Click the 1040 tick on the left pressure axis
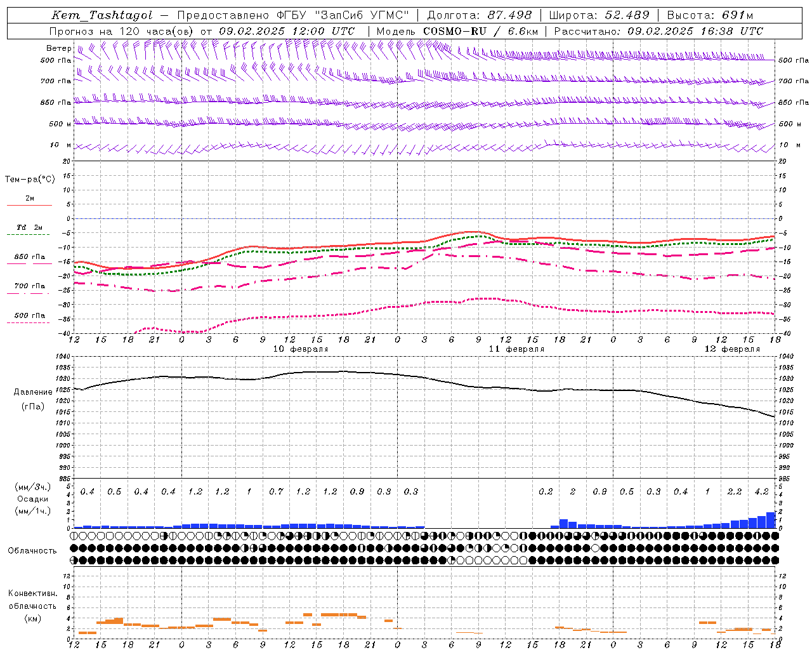Screen dimensions: 812x650 click(63, 357)
